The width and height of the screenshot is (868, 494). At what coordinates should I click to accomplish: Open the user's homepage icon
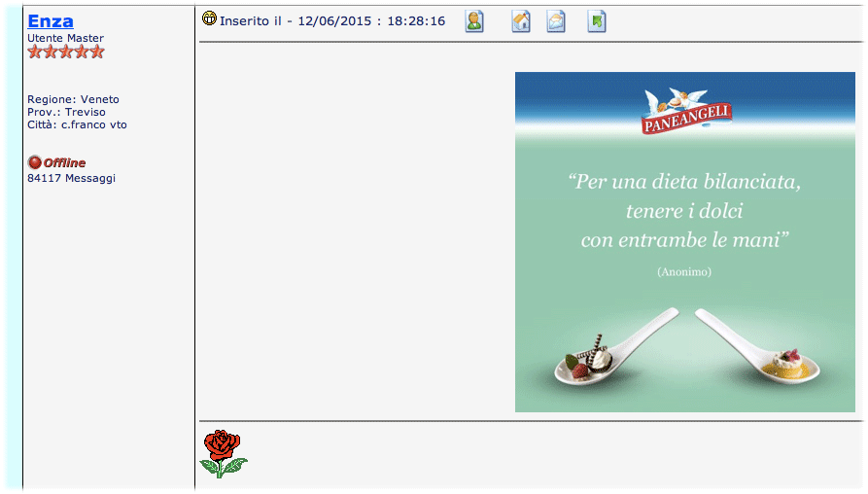pyautogui.click(x=521, y=21)
